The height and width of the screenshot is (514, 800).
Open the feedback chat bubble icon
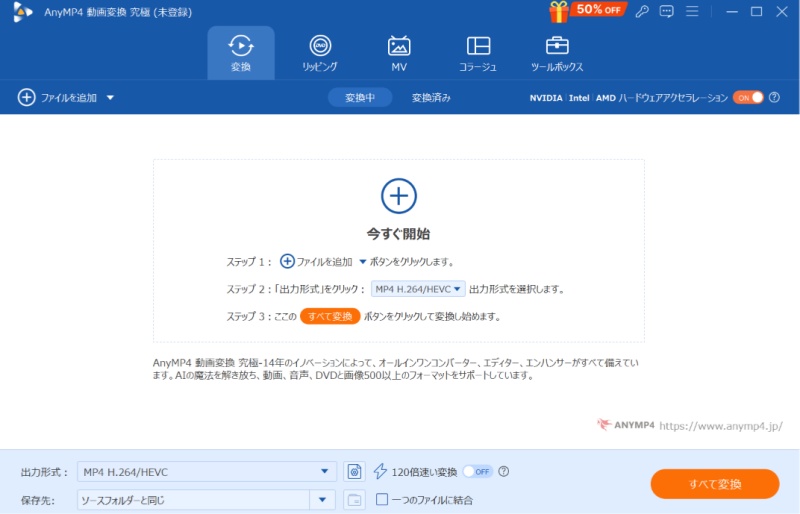666,11
